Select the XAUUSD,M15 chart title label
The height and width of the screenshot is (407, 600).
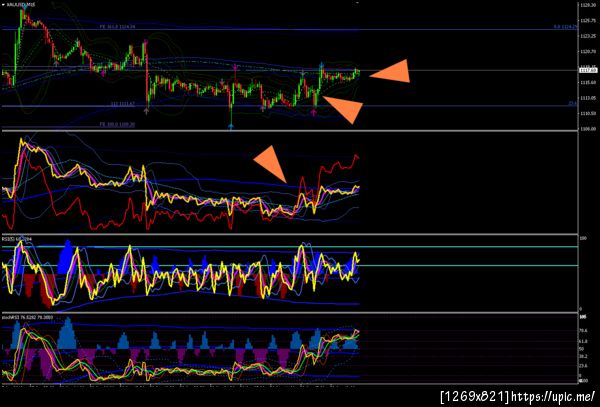(20, 5)
